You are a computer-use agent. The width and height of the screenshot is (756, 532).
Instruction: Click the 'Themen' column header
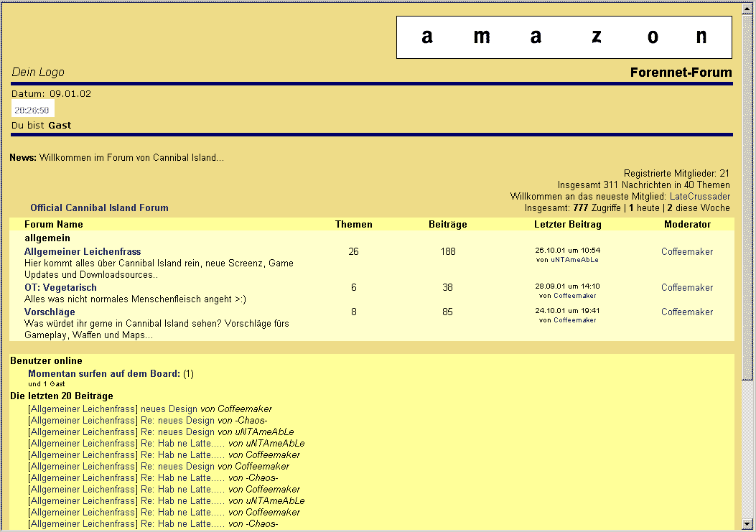[354, 224]
